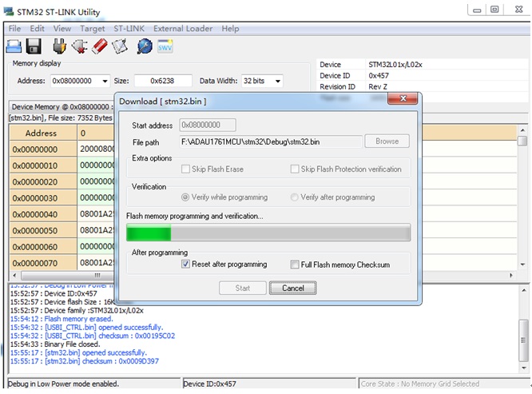Click the Size input field
The image size is (532, 394).
tap(163, 81)
